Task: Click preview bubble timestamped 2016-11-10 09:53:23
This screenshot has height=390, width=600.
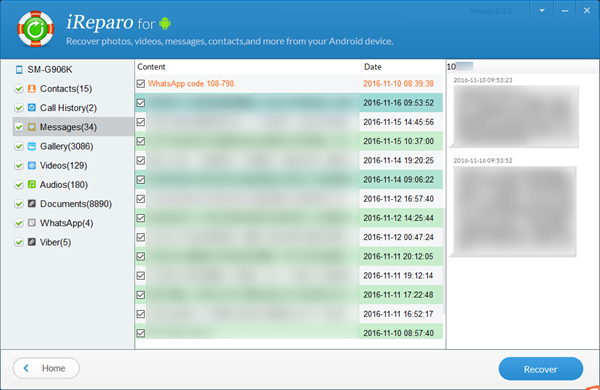Action: point(515,116)
